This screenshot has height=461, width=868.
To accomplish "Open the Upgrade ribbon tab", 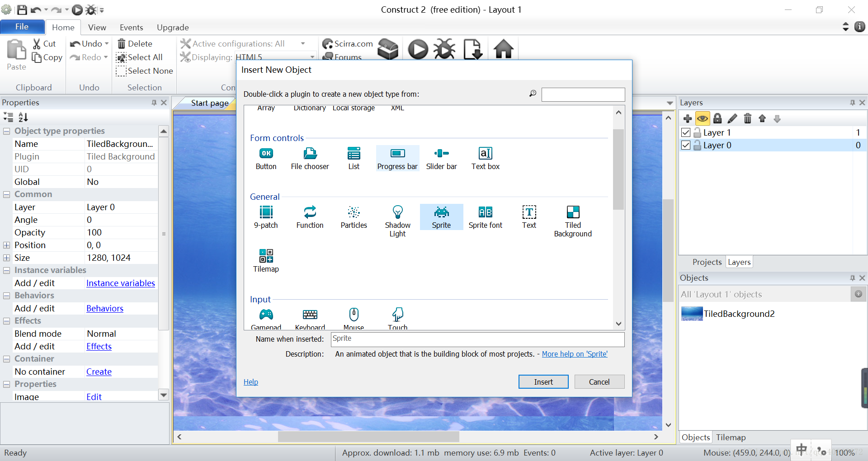I will pyautogui.click(x=173, y=28).
